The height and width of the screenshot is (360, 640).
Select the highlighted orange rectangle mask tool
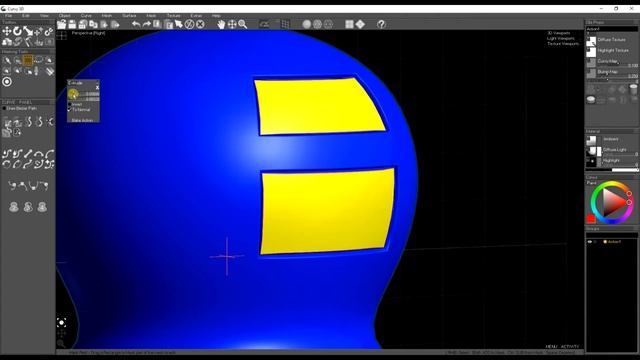[x=28, y=60]
